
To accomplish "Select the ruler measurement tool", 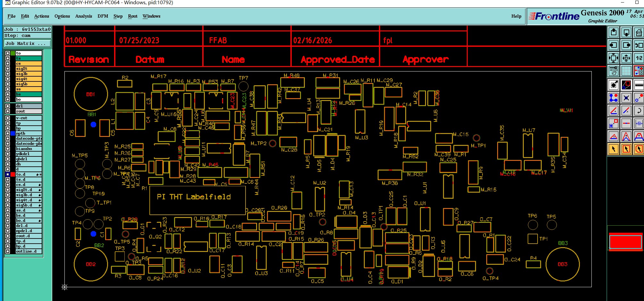I will 639,85.
